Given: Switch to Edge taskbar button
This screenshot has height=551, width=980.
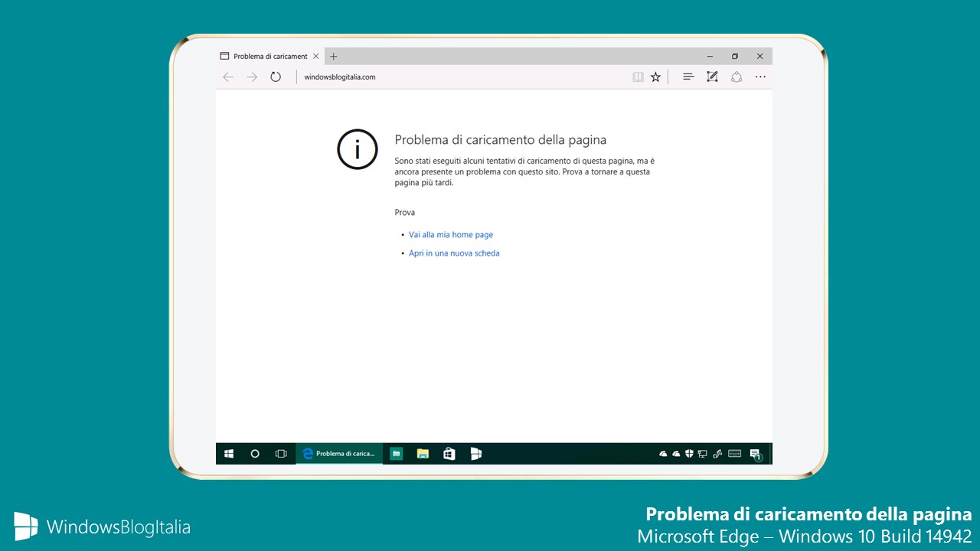Looking at the screenshot, I should click(339, 454).
